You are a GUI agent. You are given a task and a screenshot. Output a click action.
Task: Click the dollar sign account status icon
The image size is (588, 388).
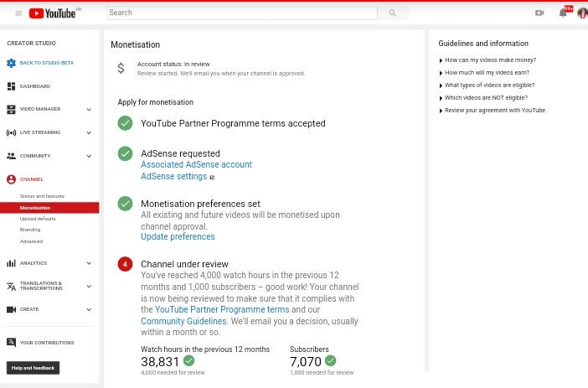[121, 68]
